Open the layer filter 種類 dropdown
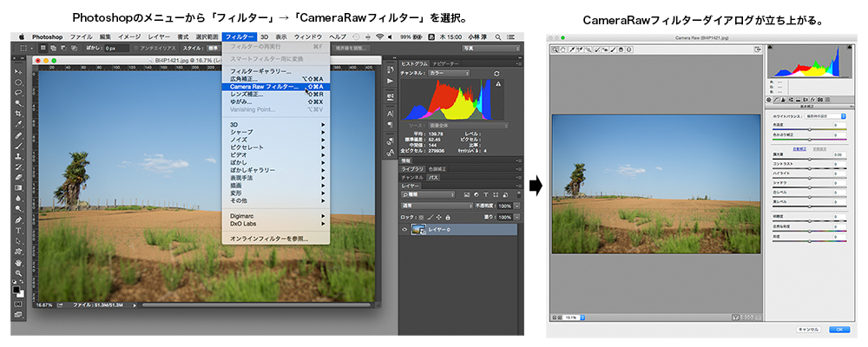This screenshot has height=347, width=868. tap(427, 195)
